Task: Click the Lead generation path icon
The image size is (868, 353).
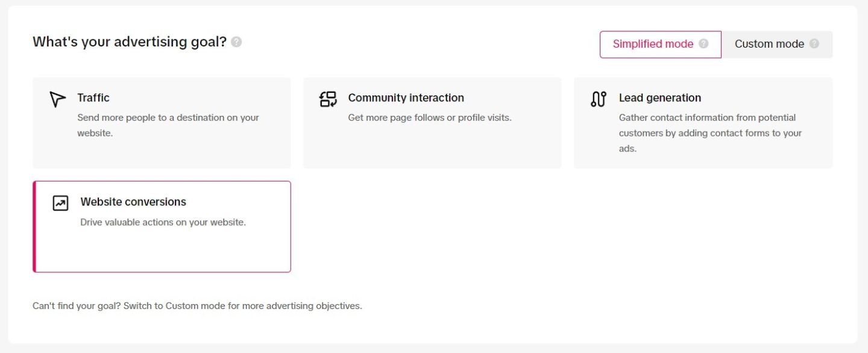Action: [598, 99]
